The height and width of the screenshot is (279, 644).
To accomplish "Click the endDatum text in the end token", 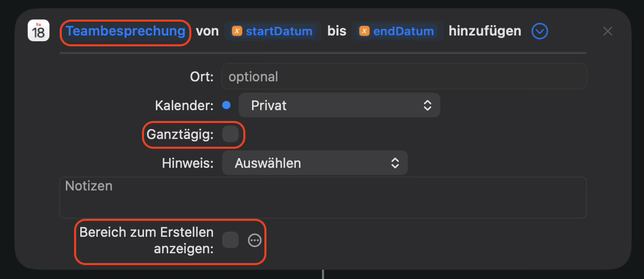I will coord(403,31).
